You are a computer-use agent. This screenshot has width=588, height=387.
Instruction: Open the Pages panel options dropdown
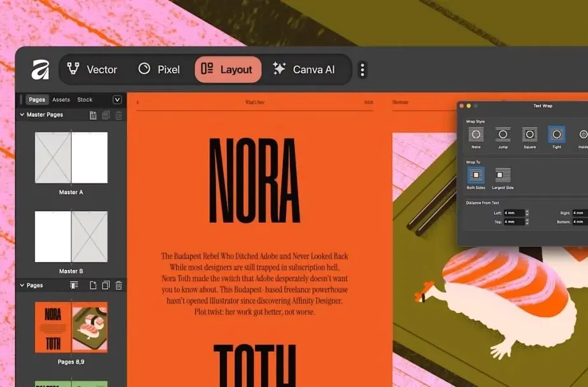(x=117, y=100)
